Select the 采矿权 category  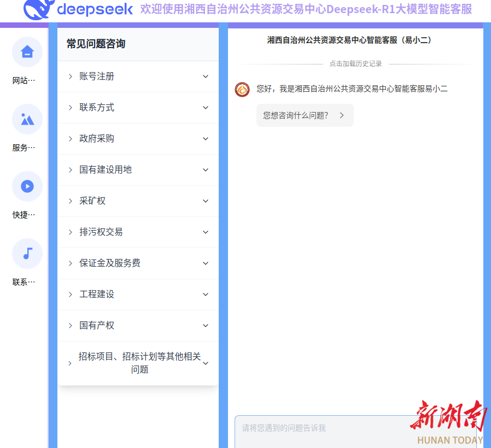[138, 201]
